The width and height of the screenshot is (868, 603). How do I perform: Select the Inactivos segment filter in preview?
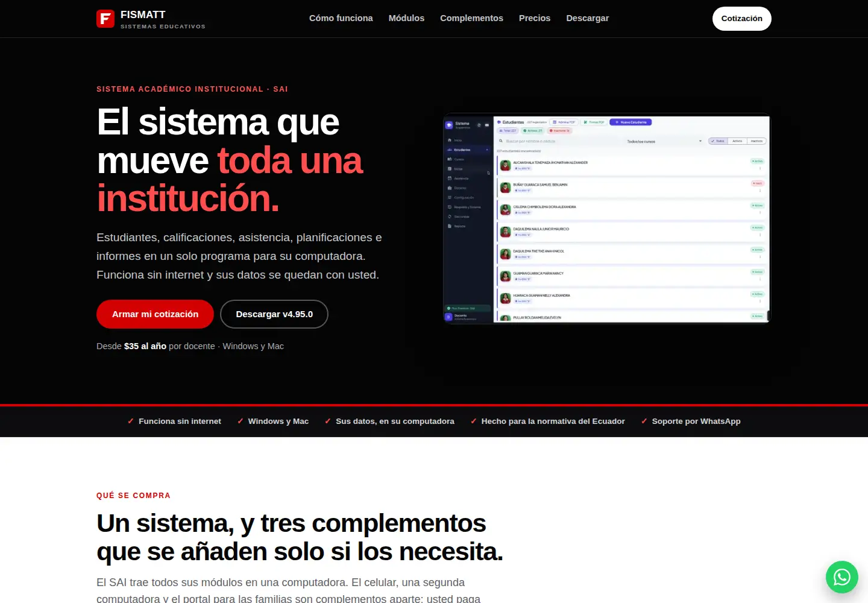(756, 141)
